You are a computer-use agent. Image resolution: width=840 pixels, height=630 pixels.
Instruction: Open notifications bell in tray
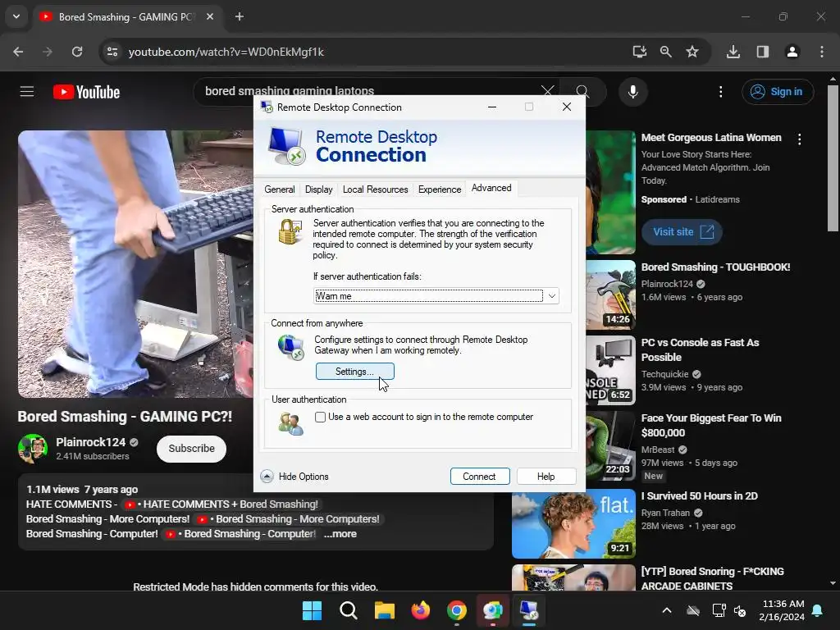click(x=818, y=610)
